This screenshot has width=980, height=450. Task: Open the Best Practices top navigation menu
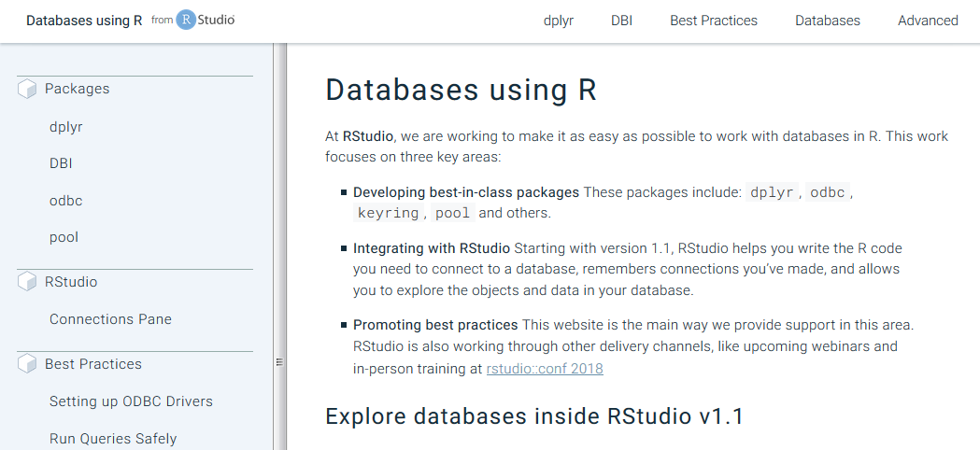tap(714, 21)
